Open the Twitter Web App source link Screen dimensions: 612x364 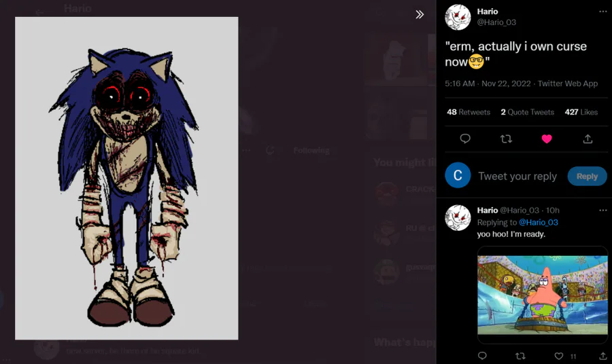(568, 84)
